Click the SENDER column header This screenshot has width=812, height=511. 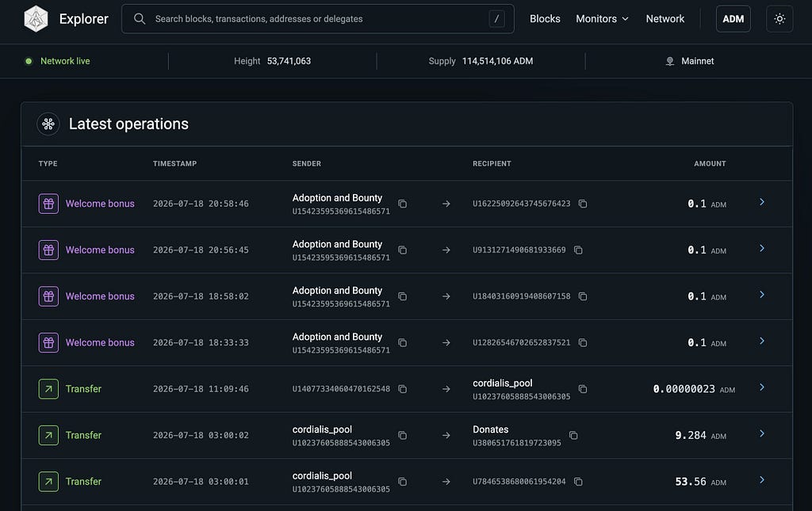coord(307,163)
